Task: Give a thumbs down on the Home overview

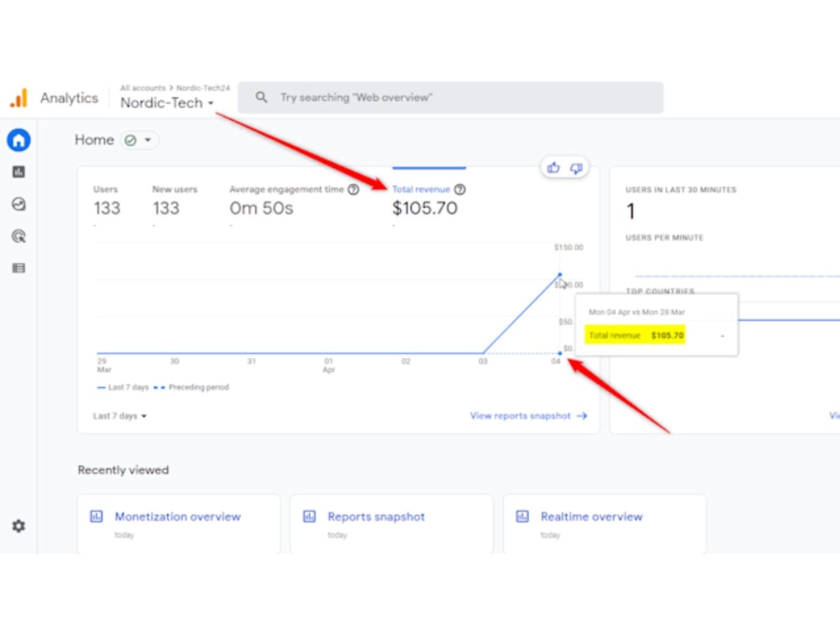Action: [x=577, y=167]
